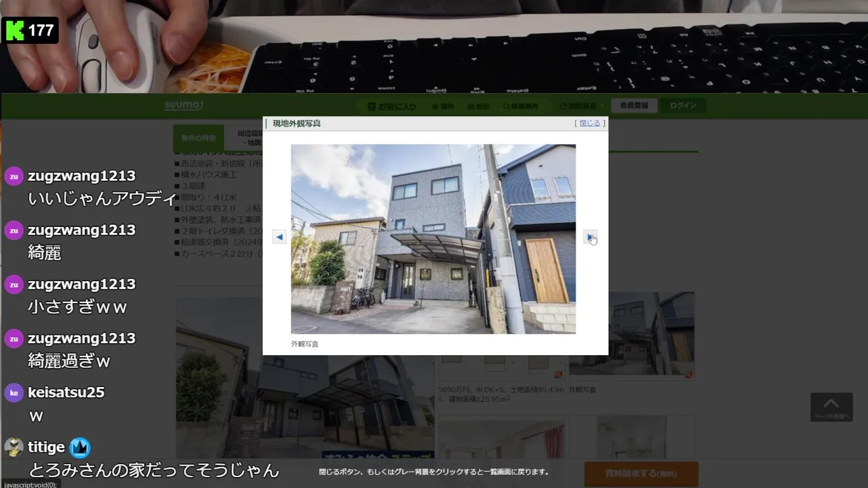Click the crown badge next to titige
Image resolution: width=868 pixels, height=488 pixels.
pyautogui.click(x=79, y=447)
